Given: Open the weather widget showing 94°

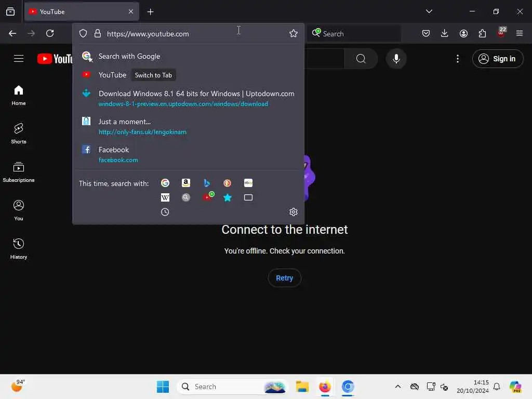Looking at the screenshot, I should click(x=18, y=386).
